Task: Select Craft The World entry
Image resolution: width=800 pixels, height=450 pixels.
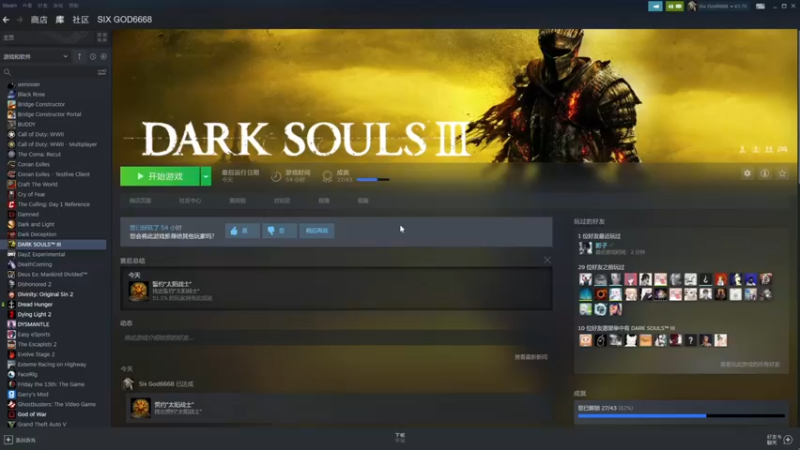Action: tap(37, 184)
